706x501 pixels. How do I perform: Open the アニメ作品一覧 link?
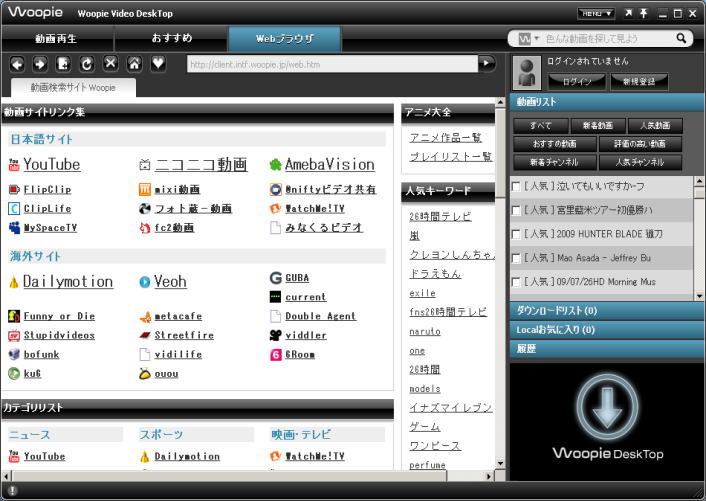tap(445, 138)
